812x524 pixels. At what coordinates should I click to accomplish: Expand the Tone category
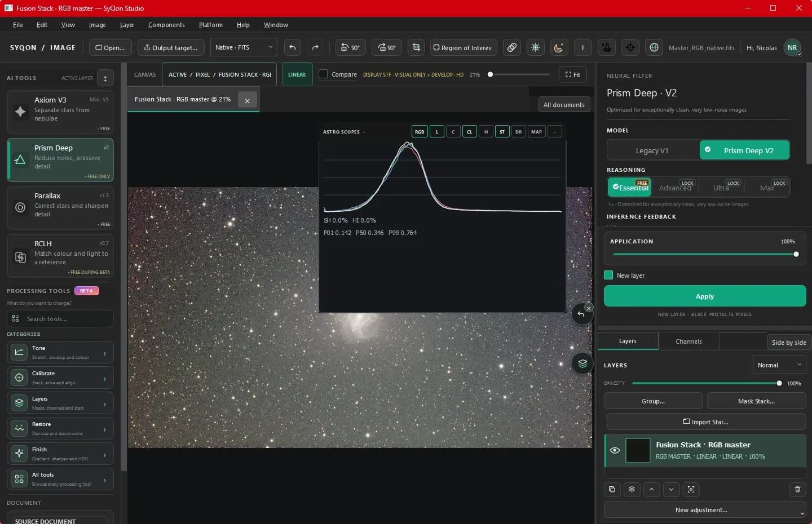(60, 353)
